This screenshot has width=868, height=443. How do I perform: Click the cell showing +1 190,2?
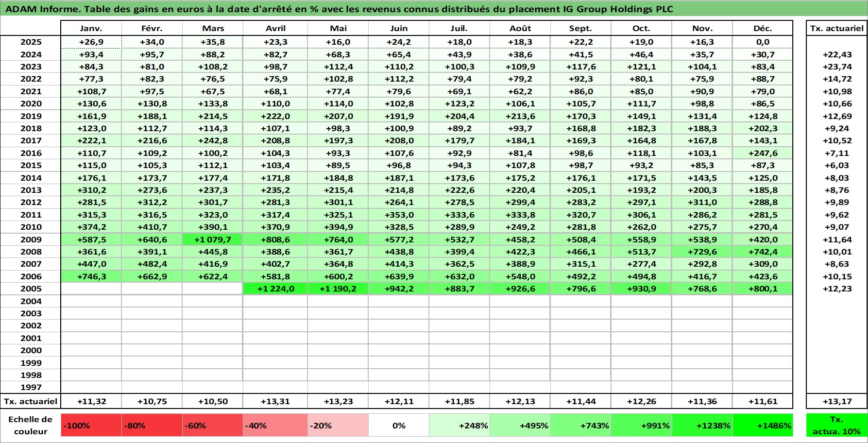click(338, 289)
